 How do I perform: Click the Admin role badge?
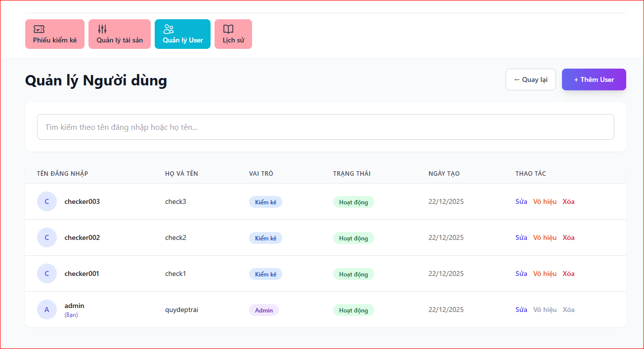tap(263, 310)
